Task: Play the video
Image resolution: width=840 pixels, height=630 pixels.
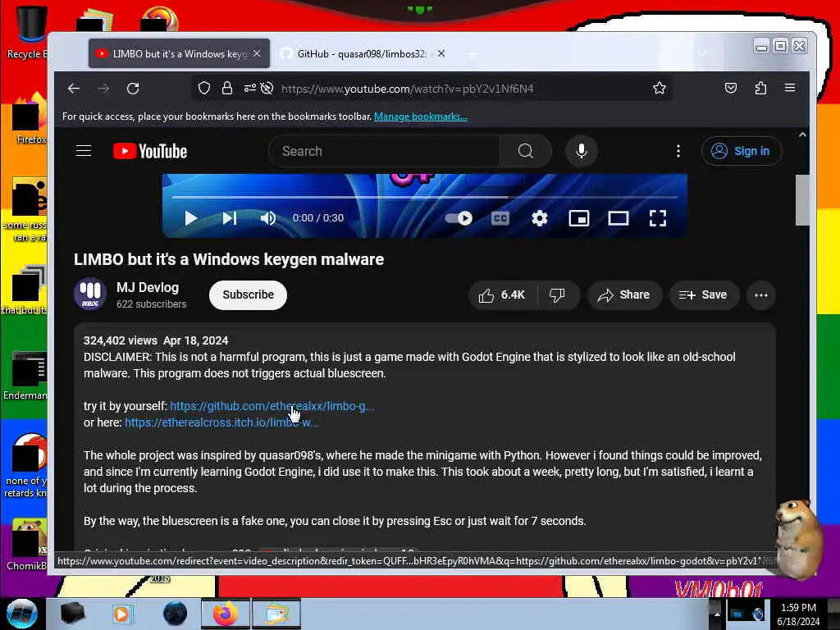Action: [x=190, y=218]
